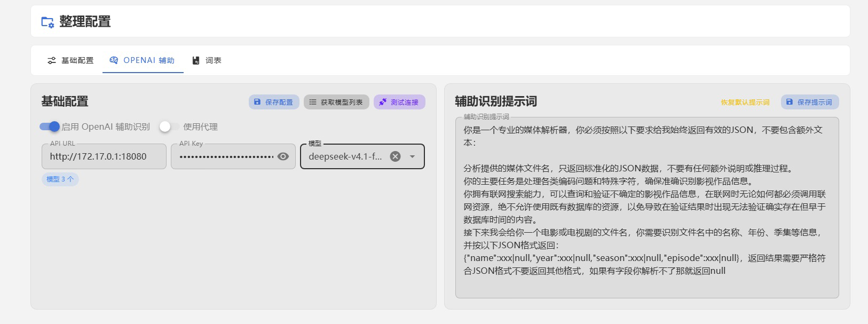
Task: Expand the 模型 dropdown arrow
Action: [x=412, y=156]
